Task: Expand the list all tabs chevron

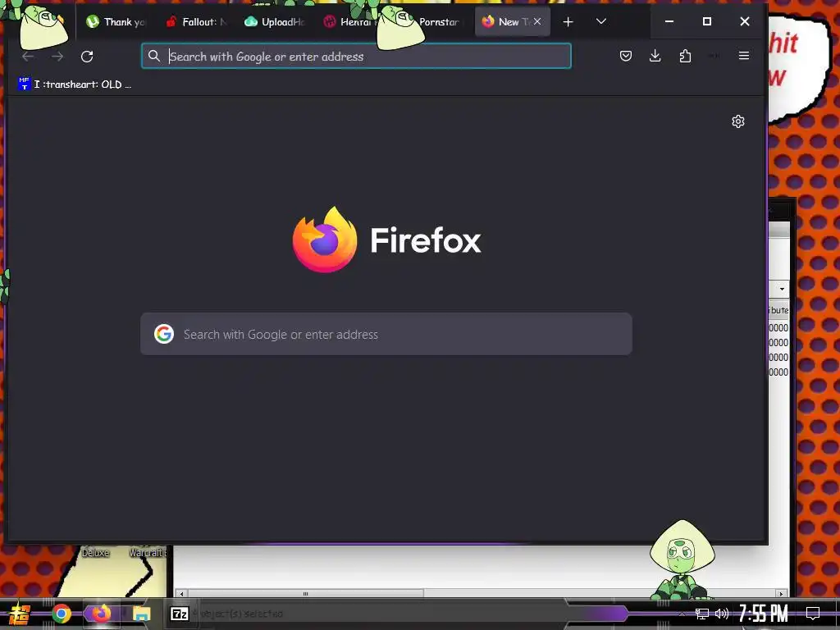Action: pos(601,21)
